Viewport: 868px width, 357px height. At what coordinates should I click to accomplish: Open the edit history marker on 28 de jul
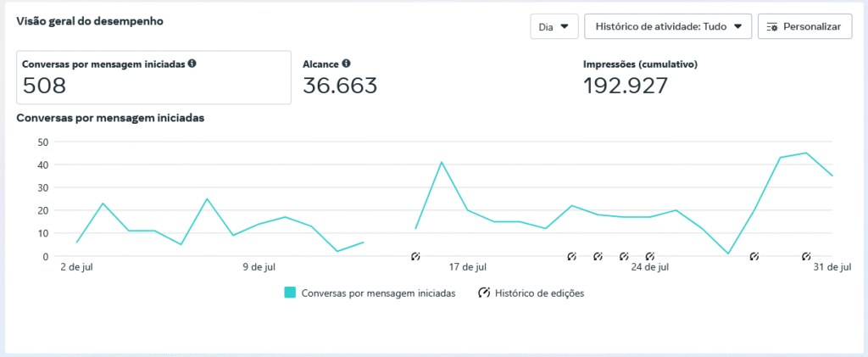tap(754, 256)
